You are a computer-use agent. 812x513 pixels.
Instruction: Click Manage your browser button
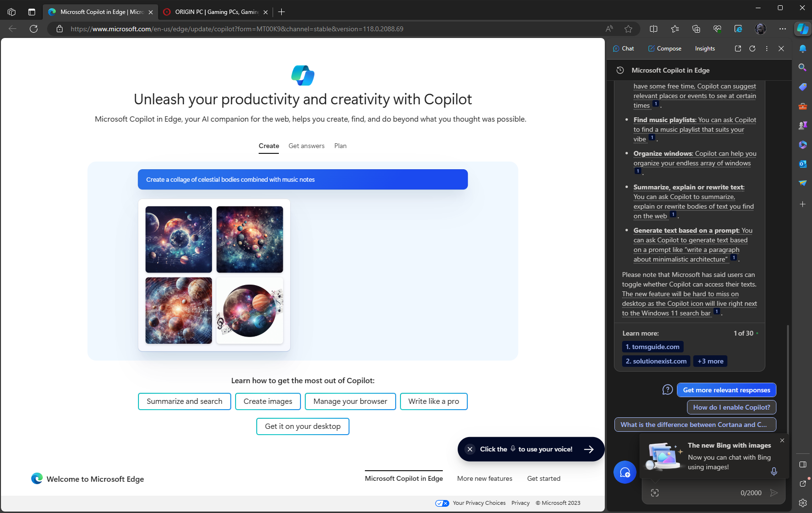pyautogui.click(x=350, y=401)
